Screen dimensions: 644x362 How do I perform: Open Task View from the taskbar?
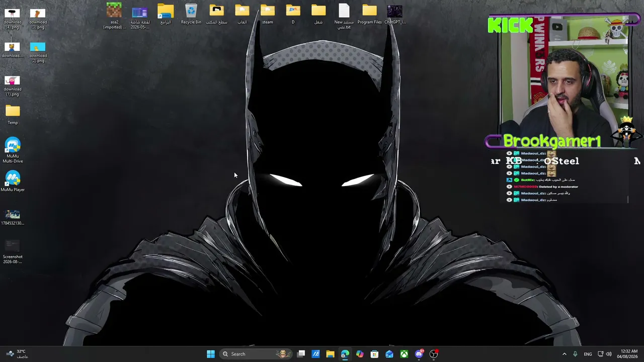point(301,354)
